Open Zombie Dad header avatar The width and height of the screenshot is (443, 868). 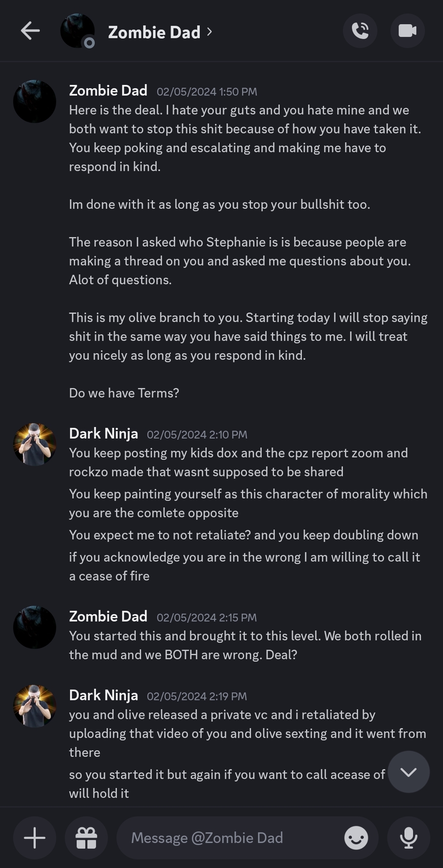click(77, 31)
